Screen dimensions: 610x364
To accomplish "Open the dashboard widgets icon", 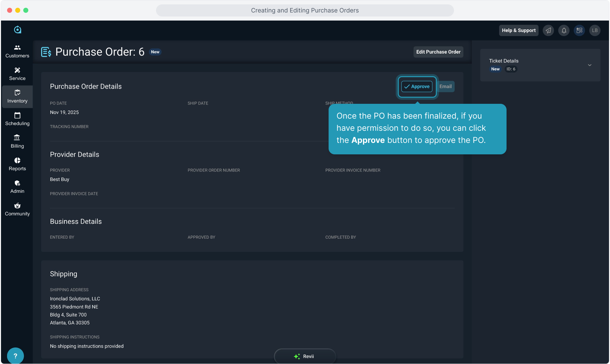I will coord(579,30).
